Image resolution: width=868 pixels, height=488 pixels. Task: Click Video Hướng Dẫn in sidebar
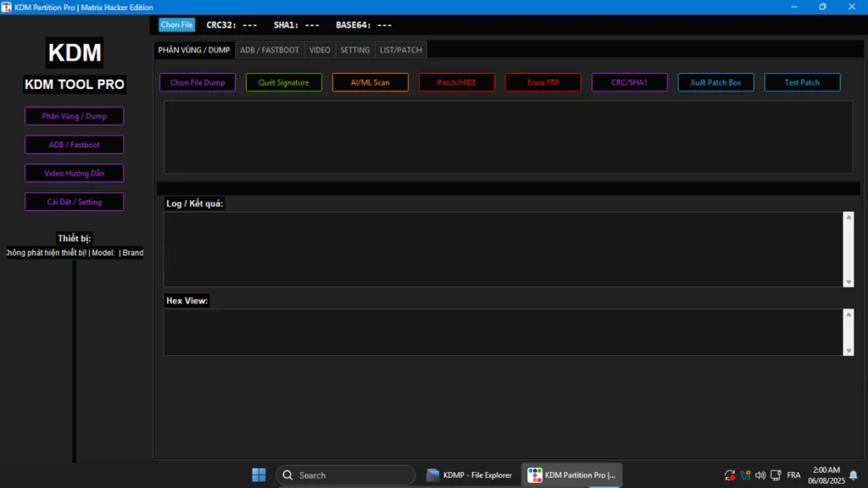pyautogui.click(x=75, y=174)
